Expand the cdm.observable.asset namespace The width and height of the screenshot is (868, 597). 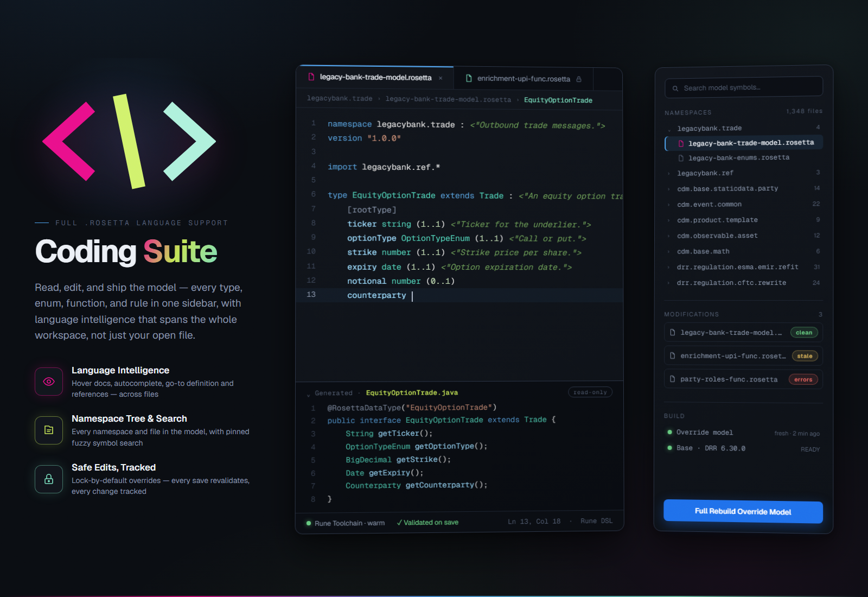pyautogui.click(x=669, y=237)
